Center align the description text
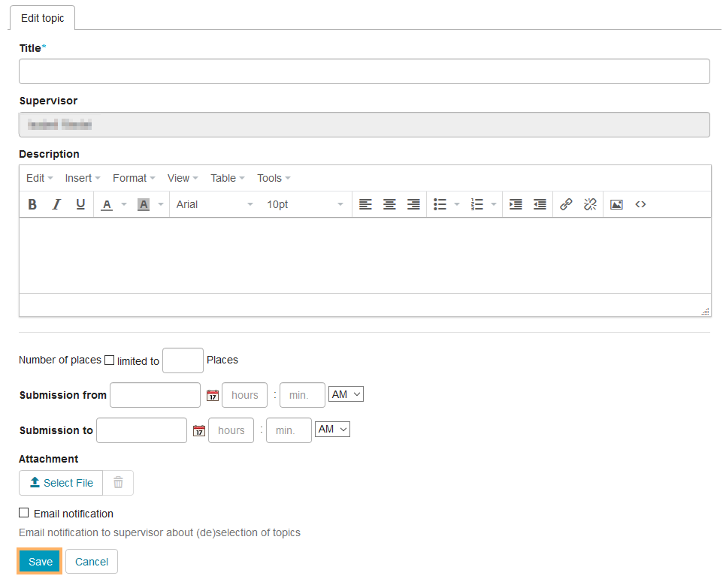The image size is (726, 588). 389,204
